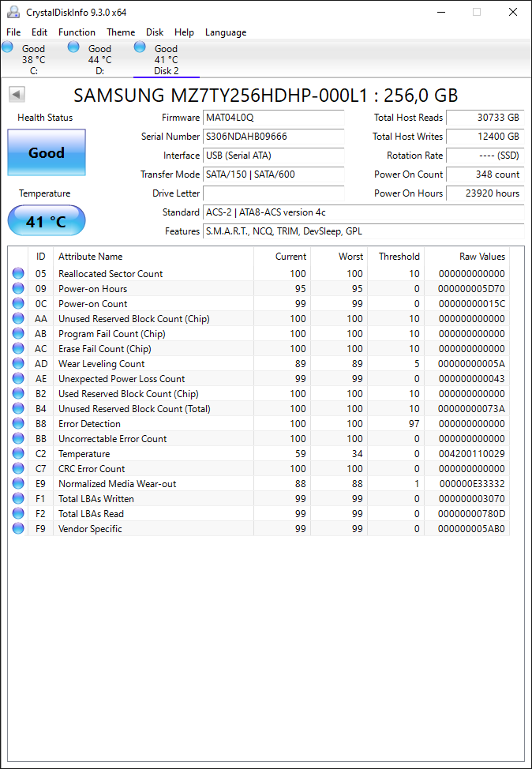Click raw value 000000005D70
Image resolution: width=532 pixels, height=769 pixels.
pyautogui.click(x=472, y=289)
